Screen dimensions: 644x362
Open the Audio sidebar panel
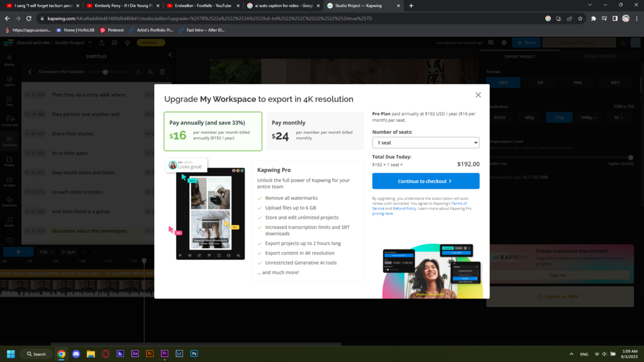click(9, 222)
